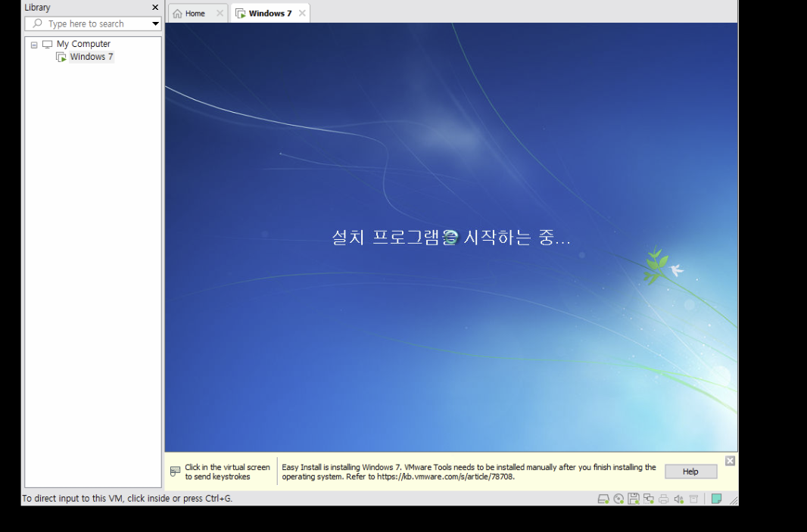
Task: Close the Home tab
Action: (x=220, y=14)
